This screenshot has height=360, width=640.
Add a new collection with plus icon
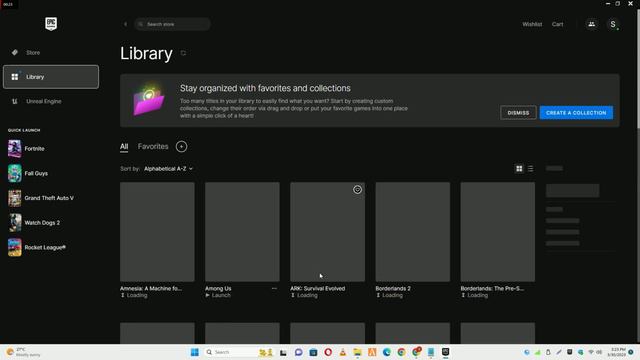click(182, 147)
